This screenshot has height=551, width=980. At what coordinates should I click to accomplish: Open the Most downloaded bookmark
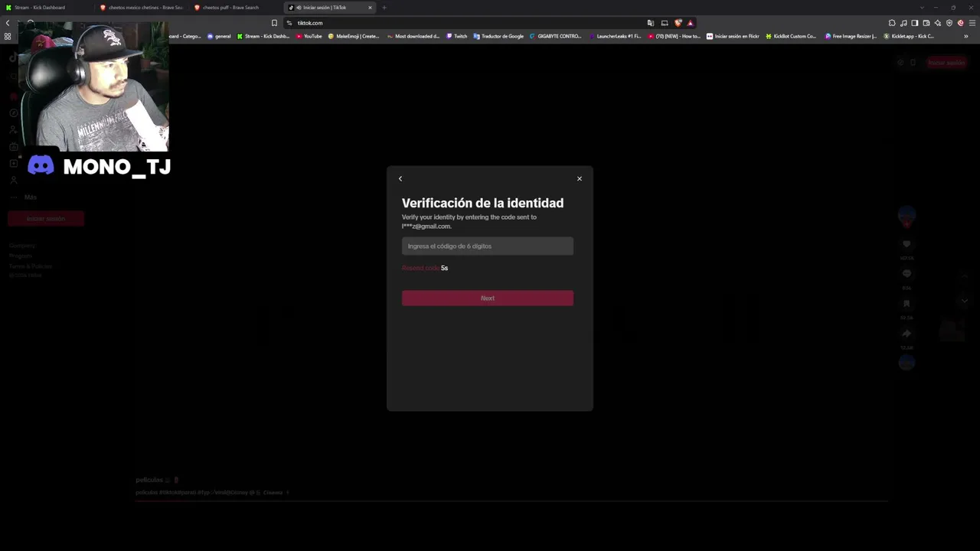pyautogui.click(x=413, y=36)
